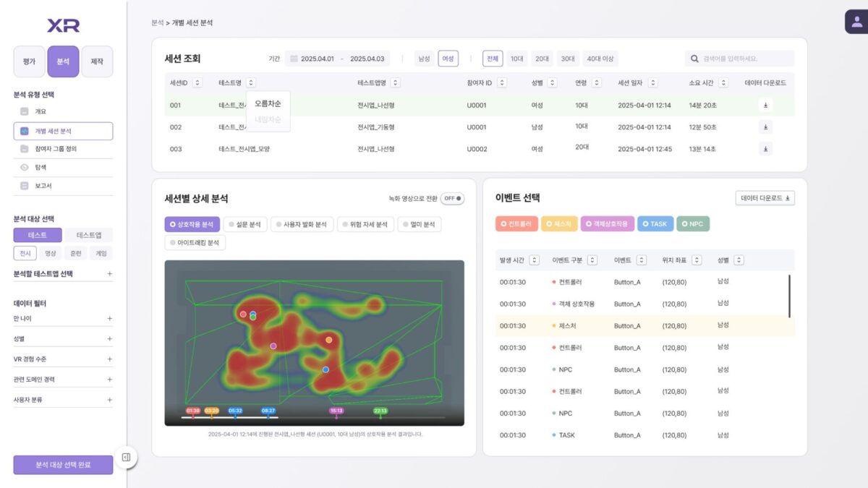Download data for session 001
Viewport: 868px width, 488px height.
click(765, 105)
